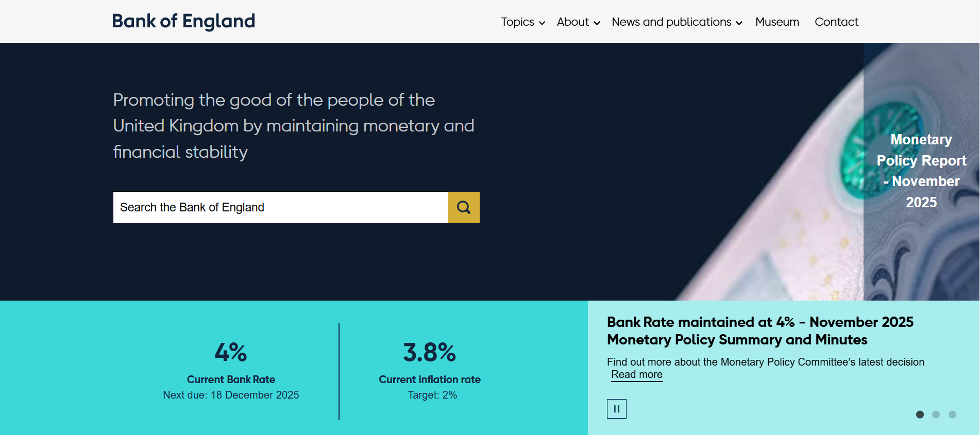Open the Contact page
Viewport: 980px width, 446px height.
pyautogui.click(x=836, y=22)
